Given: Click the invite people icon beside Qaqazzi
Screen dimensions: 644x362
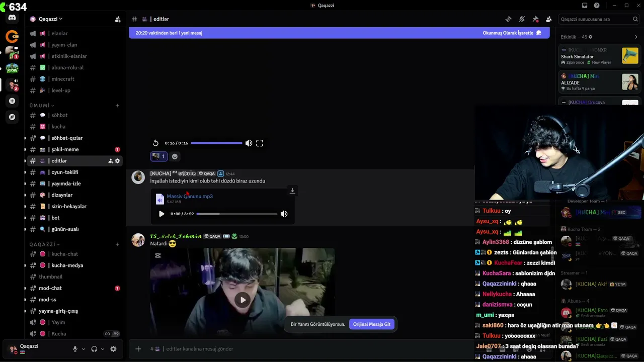Looking at the screenshot, I should click(x=118, y=19).
